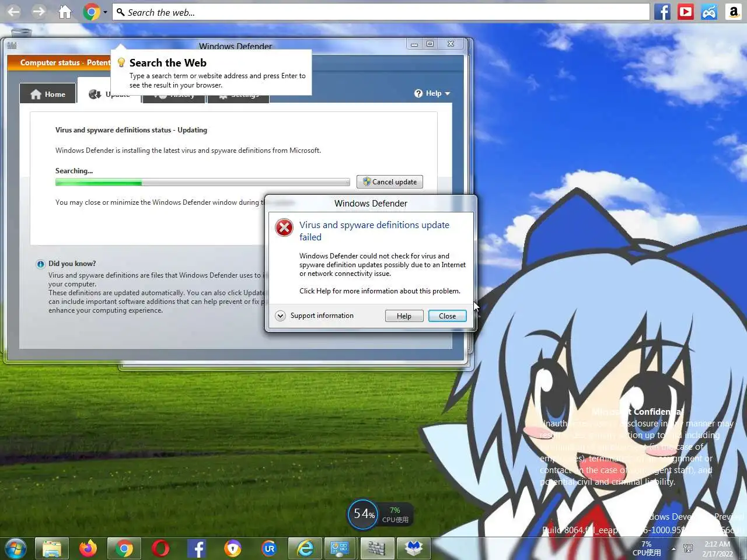Click the forward arrow in the search toolbar
Viewport: 747px width, 560px height.
[39, 12]
